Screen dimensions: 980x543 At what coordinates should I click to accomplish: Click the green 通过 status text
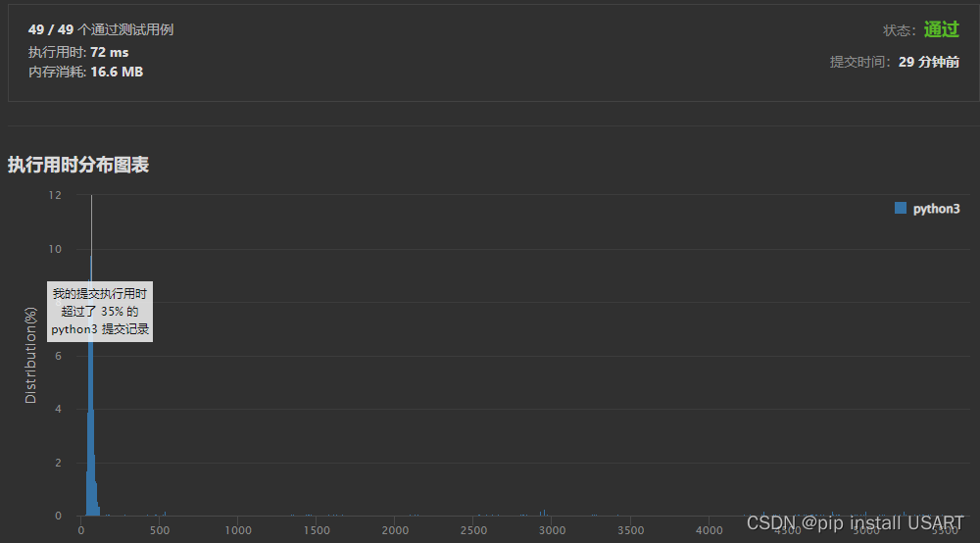click(940, 29)
